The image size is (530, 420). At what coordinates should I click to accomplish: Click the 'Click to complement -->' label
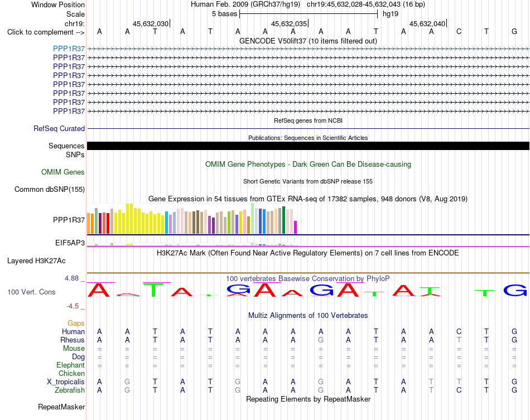click(x=46, y=32)
